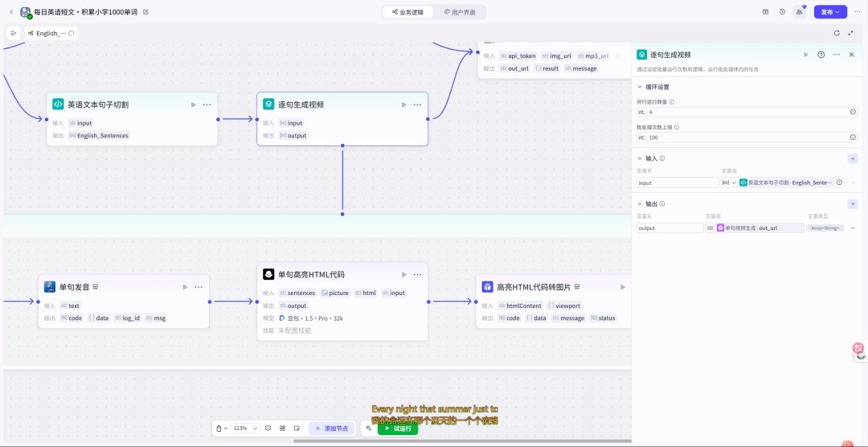The width and height of the screenshot is (868, 447).
Task: Open variable picker for 并行运行数量
Action: click(x=853, y=112)
